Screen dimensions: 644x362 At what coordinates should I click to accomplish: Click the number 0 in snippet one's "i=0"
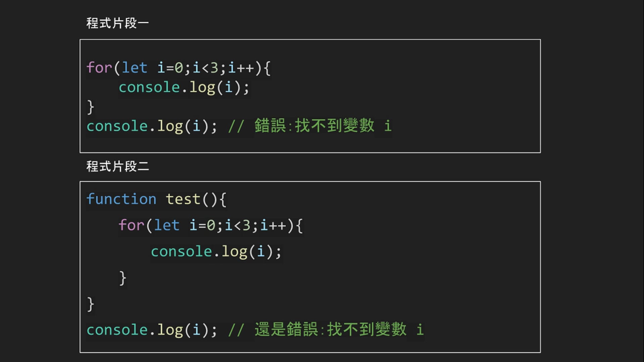pyautogui.click(x=179, y=68)
